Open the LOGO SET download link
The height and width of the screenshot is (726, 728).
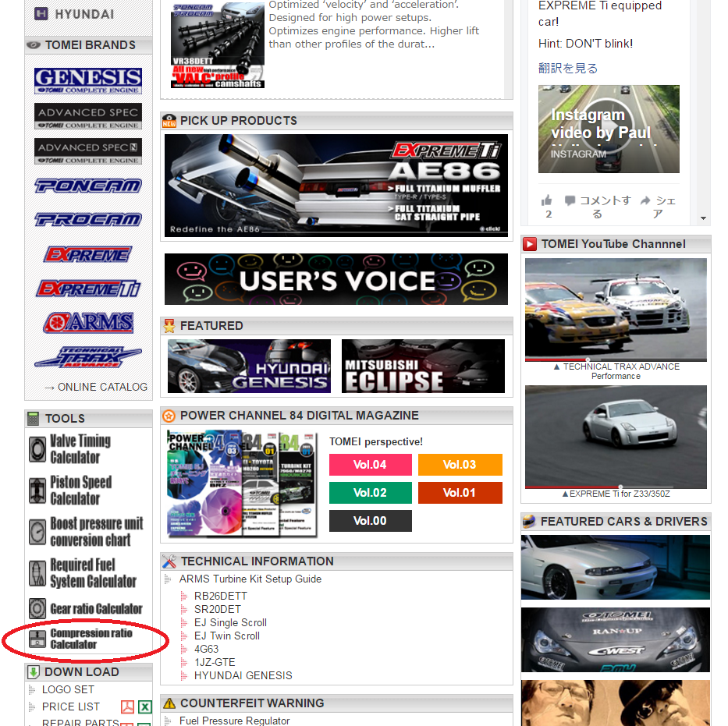pyautogui.click(x=68, y=690)
